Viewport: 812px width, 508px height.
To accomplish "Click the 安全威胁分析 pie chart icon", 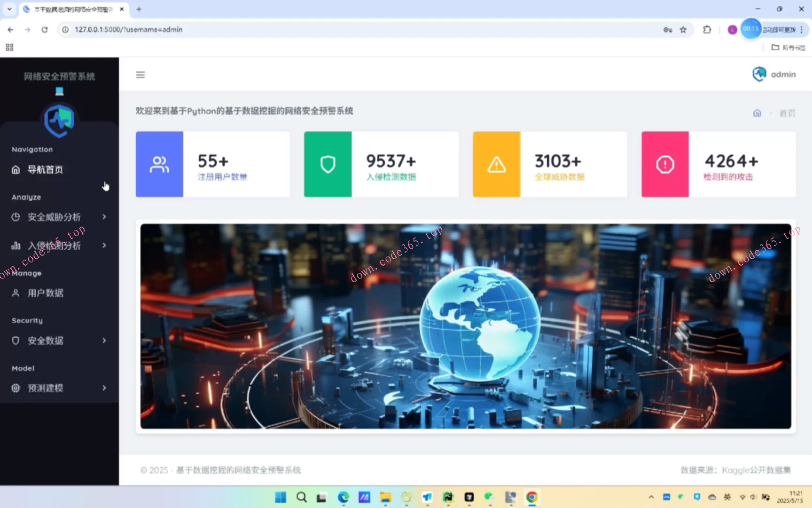I will (16, 217).
